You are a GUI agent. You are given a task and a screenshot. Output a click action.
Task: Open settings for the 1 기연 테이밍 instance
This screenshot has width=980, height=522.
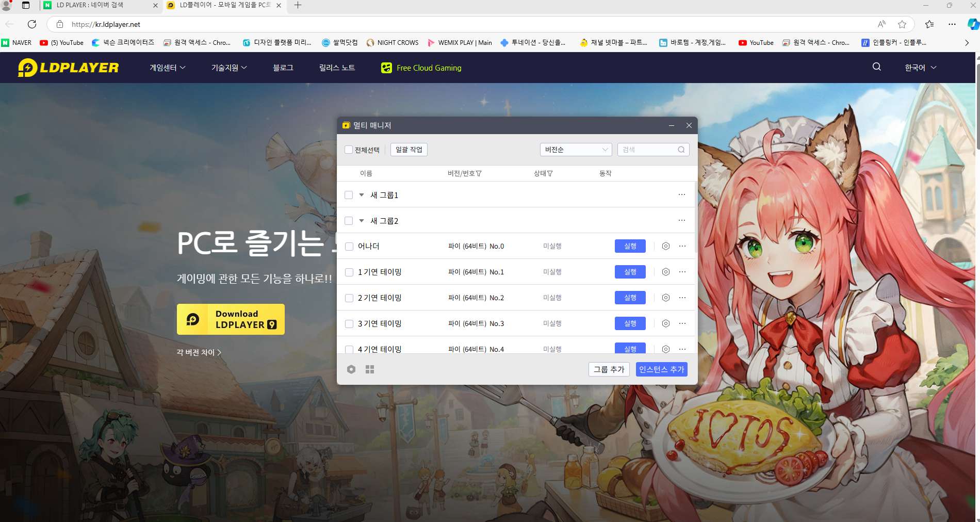coord(666,272)
